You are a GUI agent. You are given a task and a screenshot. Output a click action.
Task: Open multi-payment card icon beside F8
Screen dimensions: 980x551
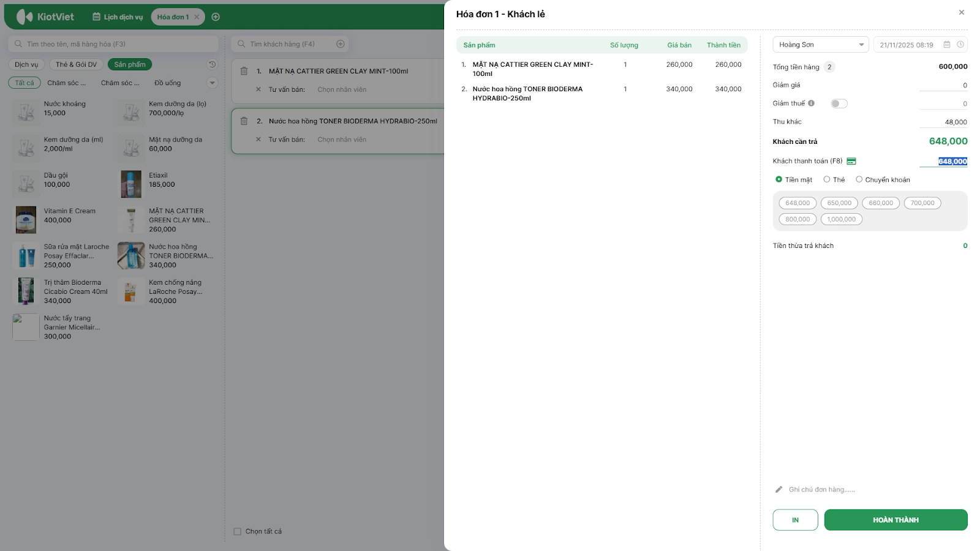coord(851,161)
